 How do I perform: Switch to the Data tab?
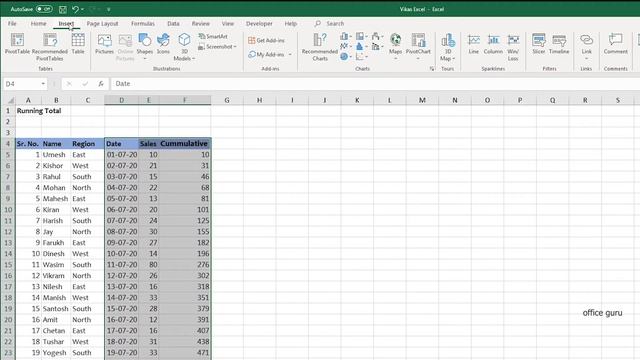tap(173, 24)
